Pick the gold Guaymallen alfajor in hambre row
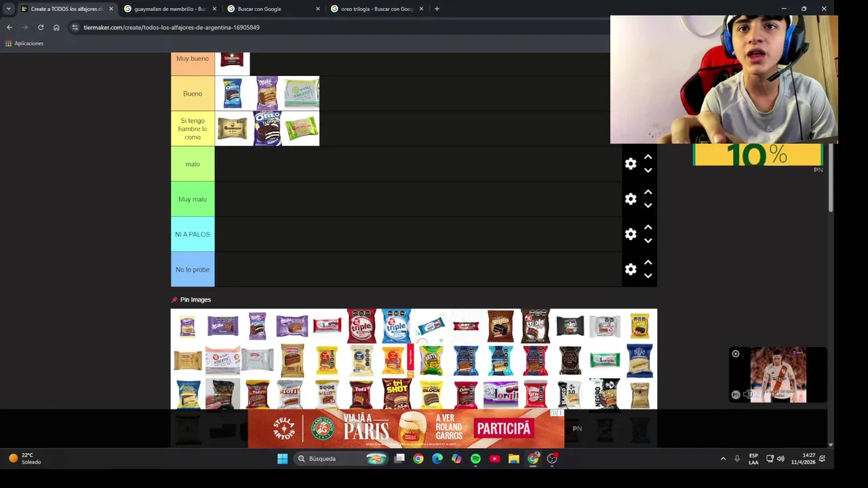 tap(232, 129)
